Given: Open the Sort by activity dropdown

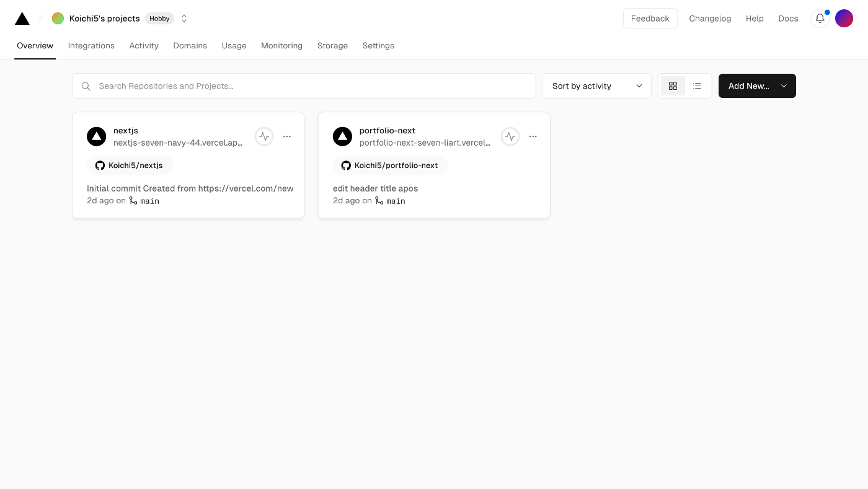Looking at the screenshot, I should pyautogui.click(x=596, y=86).
